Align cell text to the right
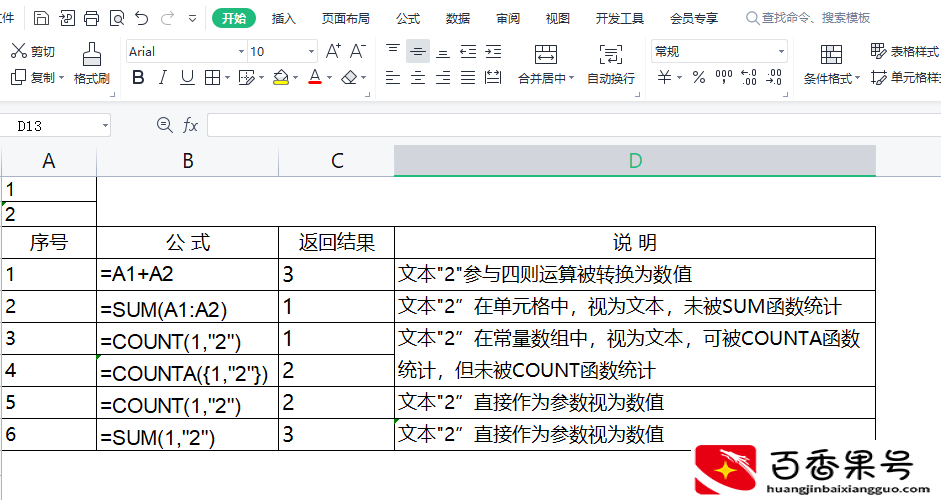 443,77
